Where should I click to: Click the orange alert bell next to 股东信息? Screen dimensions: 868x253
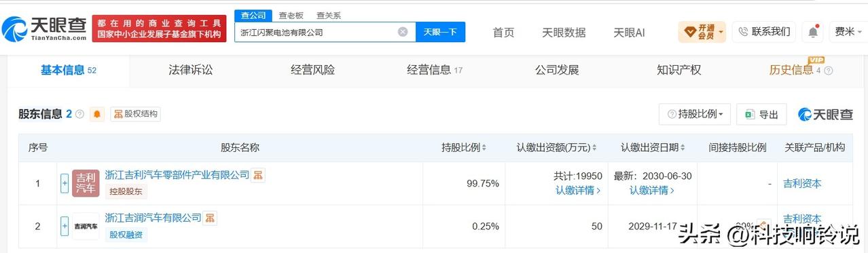(97, 114)
